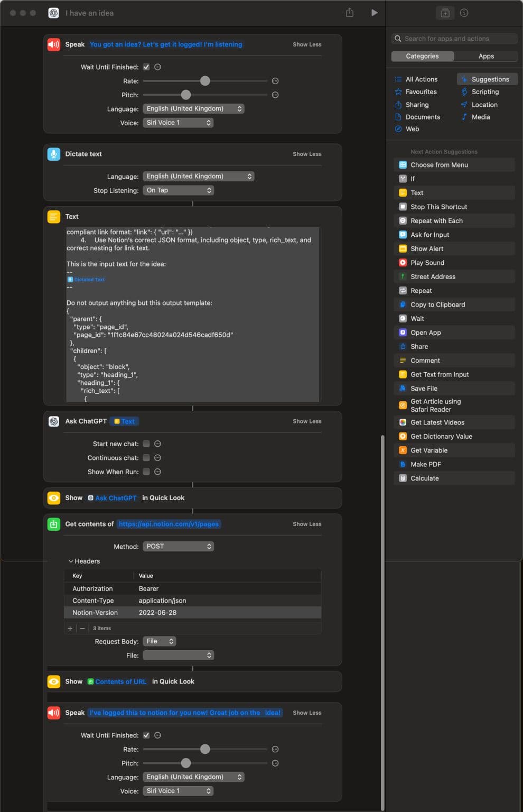
Task: Click the Ask ChatGPT action icon
Action: (53, 421)
